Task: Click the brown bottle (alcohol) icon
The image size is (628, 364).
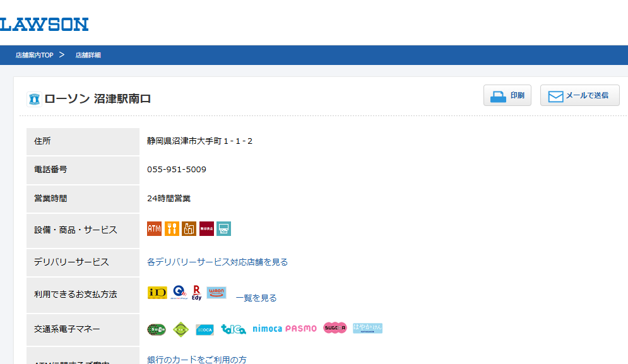Action: (x=189, y=228)
